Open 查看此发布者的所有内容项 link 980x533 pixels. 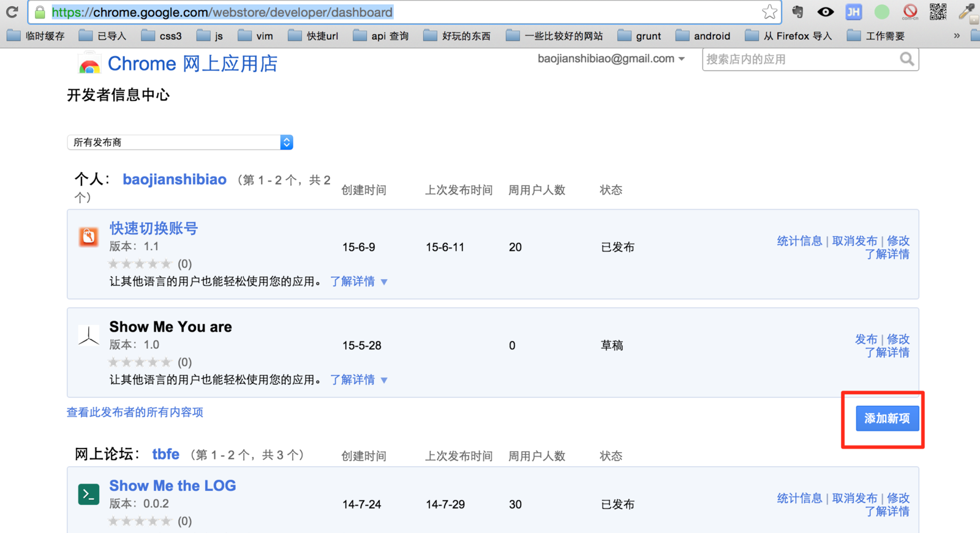pos(135,412)
